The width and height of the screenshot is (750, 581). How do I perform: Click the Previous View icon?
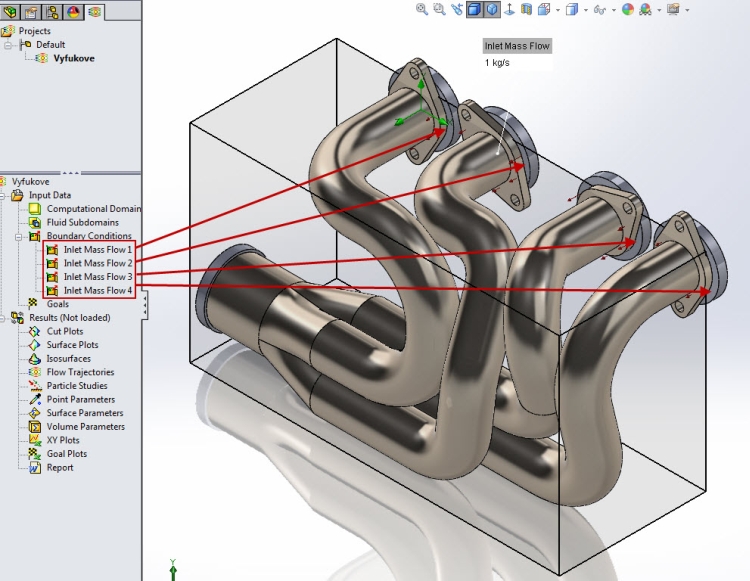457,9
